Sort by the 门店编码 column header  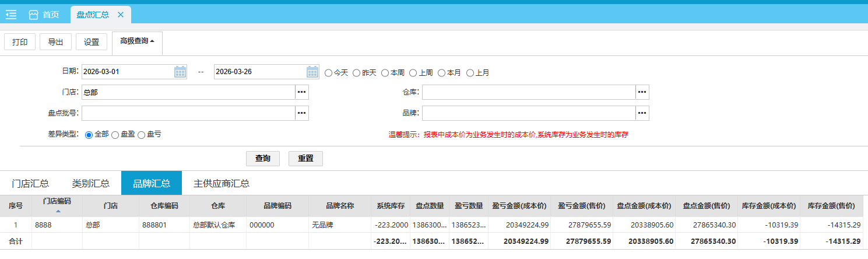click(x=57, y=201)
